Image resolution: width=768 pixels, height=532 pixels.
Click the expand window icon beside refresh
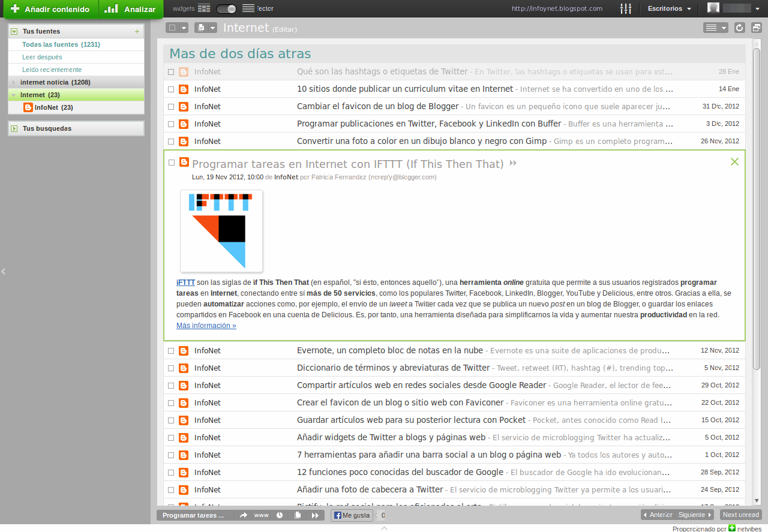tap(756, 28)
